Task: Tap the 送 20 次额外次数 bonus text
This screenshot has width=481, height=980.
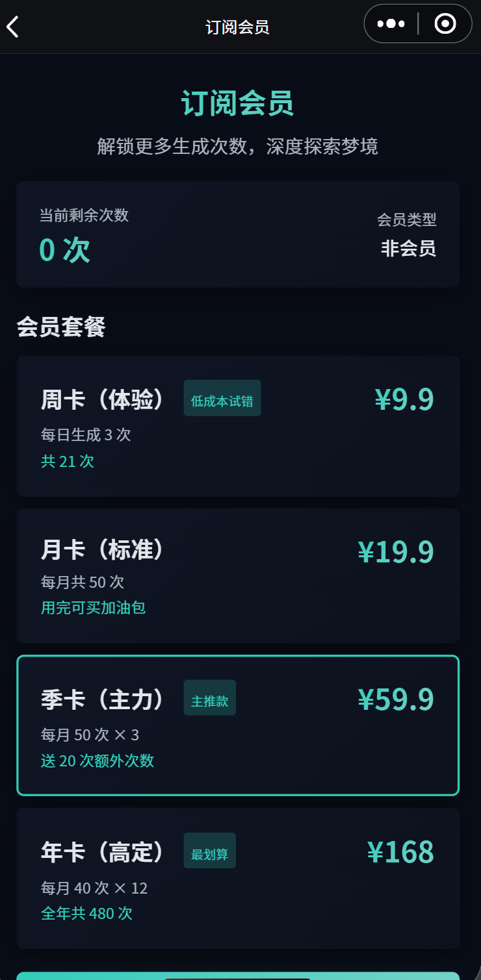Action: click(97, 760)
